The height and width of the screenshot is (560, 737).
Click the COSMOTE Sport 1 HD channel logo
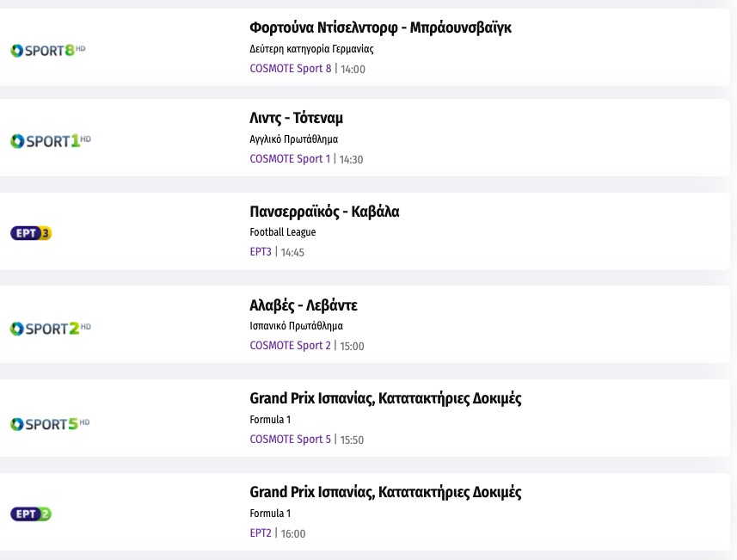point(50,140)
